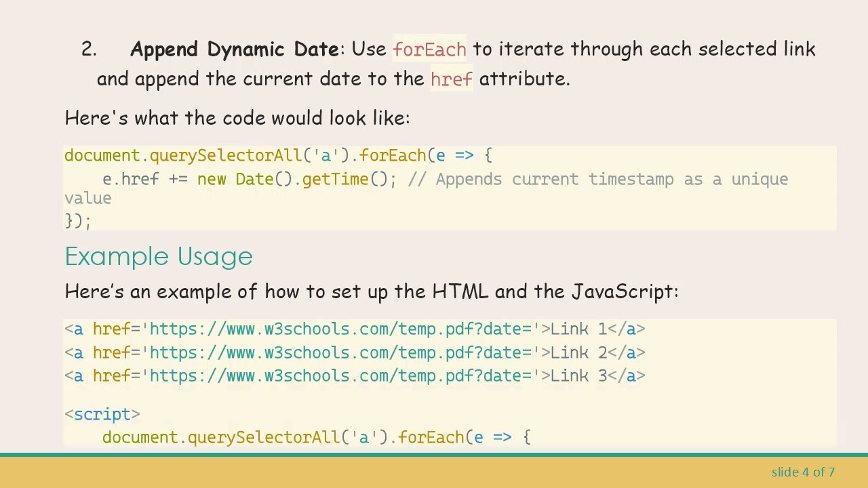
Task: Click the 'Link 2' anchor code line
Action: click(355, 352)
